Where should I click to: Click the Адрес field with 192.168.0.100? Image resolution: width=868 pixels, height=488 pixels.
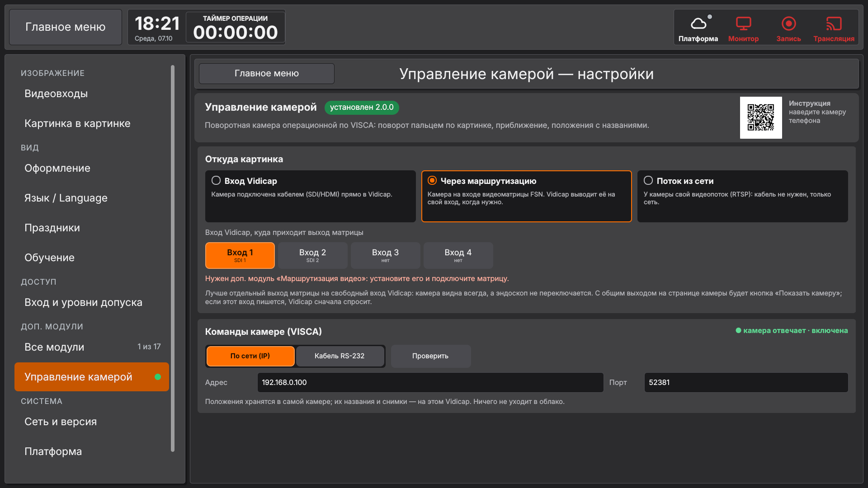pyautogui.click(x=430, y=382)
